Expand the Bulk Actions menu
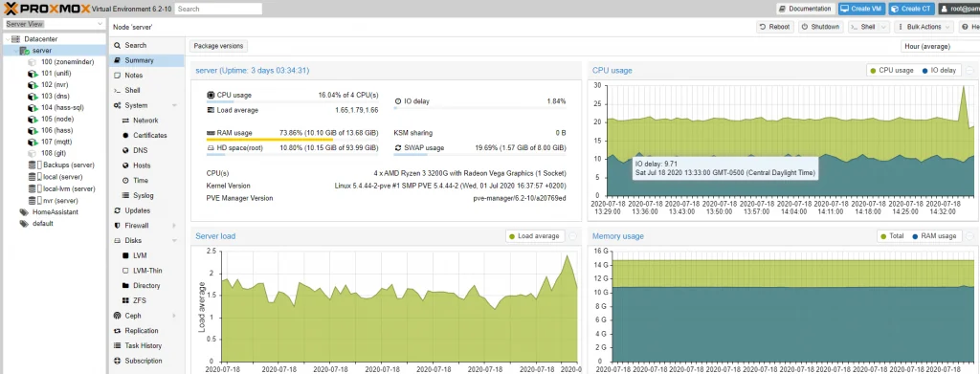Viewport: 980px width, 374px height. point(924,27)
